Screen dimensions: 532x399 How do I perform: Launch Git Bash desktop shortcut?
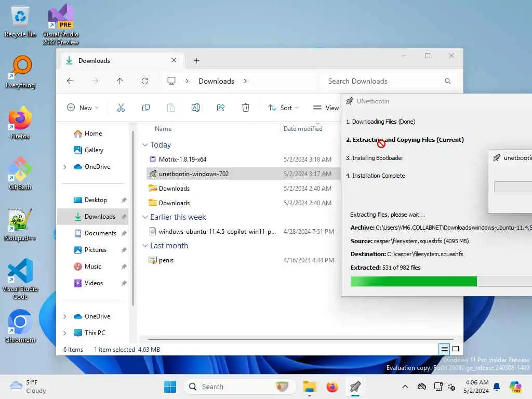coord(20,174)
